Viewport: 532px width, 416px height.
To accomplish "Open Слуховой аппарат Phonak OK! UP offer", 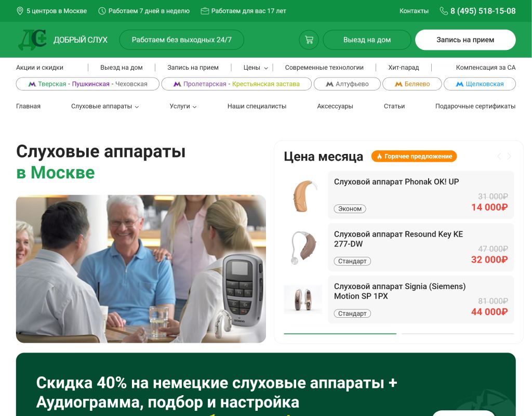I will pos(421,195).
